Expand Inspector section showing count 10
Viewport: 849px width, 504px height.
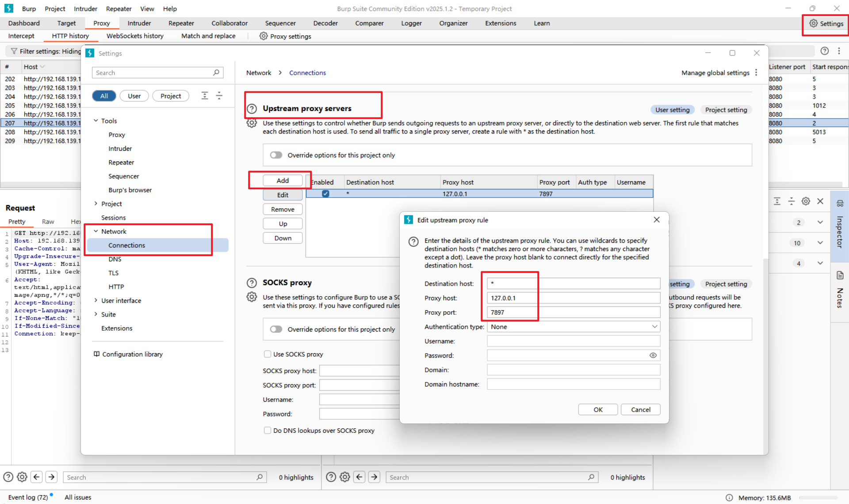pos(820,243)
